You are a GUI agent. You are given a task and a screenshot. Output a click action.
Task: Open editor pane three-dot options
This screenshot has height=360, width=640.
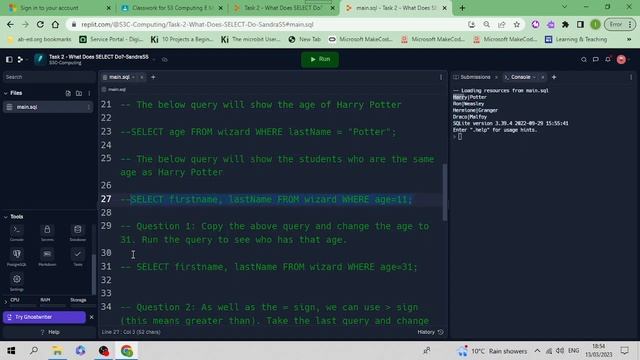(x=441, y=77)
